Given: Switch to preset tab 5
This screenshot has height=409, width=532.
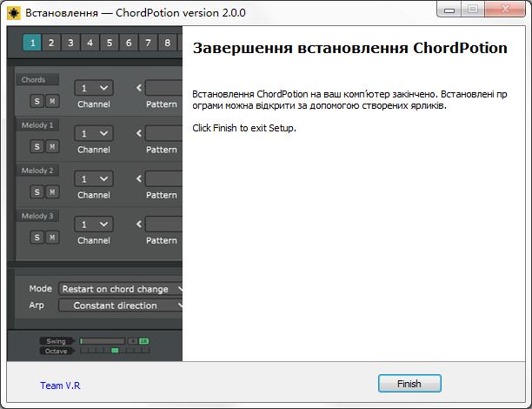Looking at the screenshot, I should [109, 43].
